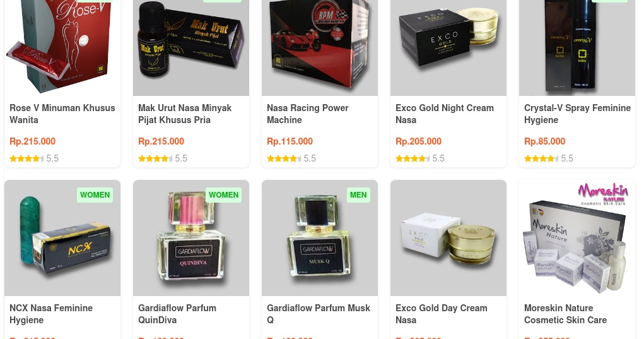The image size is (644, 339).
Task: Open the Rose V Minuman Khusus Wanita image
Action: pyautogui.click(x=62, y=48)
